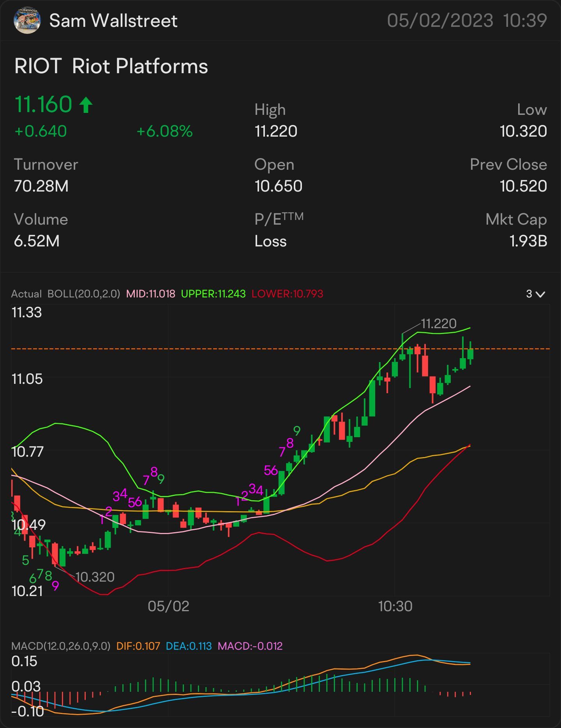The width and height of the screenshot is (561, 728).
Task: Click the DIF:0.107 value
Action: point(138,646)
